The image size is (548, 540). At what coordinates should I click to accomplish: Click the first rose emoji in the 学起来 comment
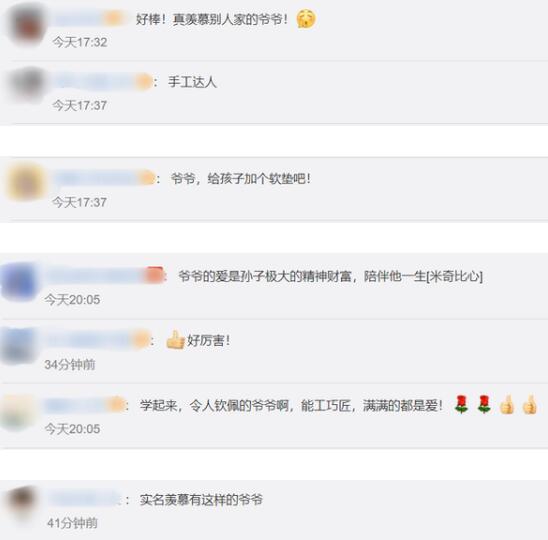click(x=461, y=404)
